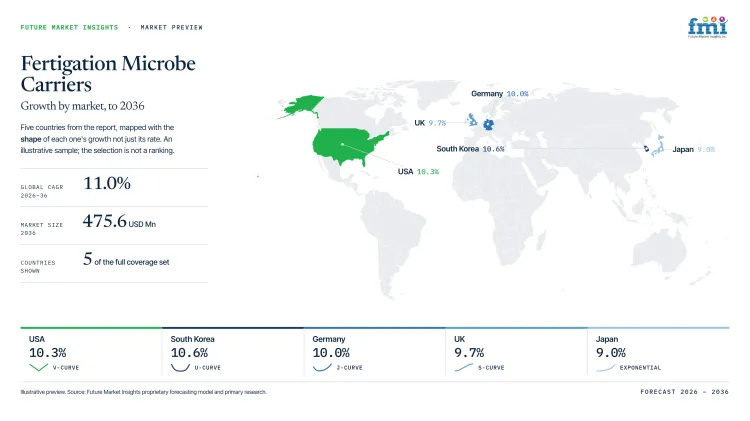Click the USA V-curve icon

click(x=38, y=367)
